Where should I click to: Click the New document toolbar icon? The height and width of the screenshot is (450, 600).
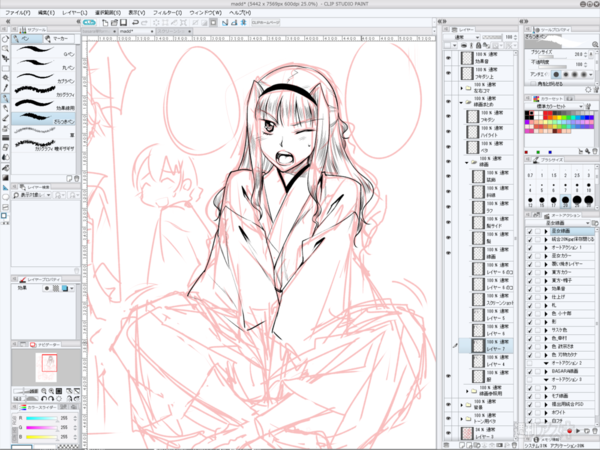[105, 23]
